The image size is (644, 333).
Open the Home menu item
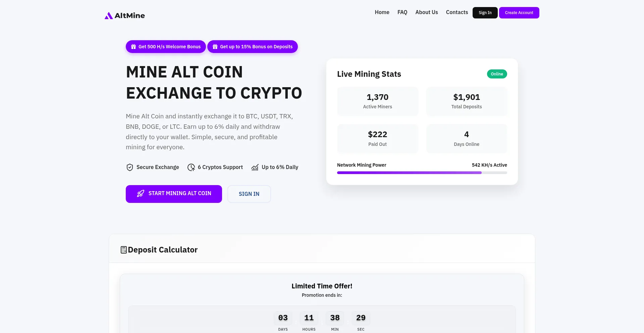(382, 12)
